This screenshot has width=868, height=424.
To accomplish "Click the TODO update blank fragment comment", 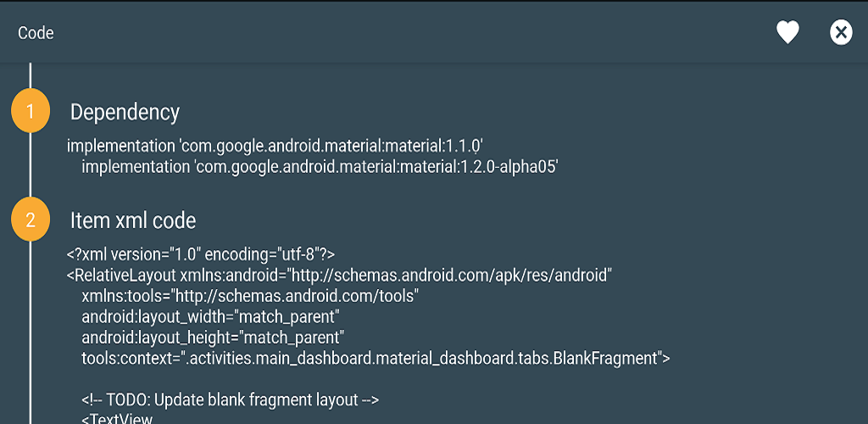I will (x=231, y=399).
